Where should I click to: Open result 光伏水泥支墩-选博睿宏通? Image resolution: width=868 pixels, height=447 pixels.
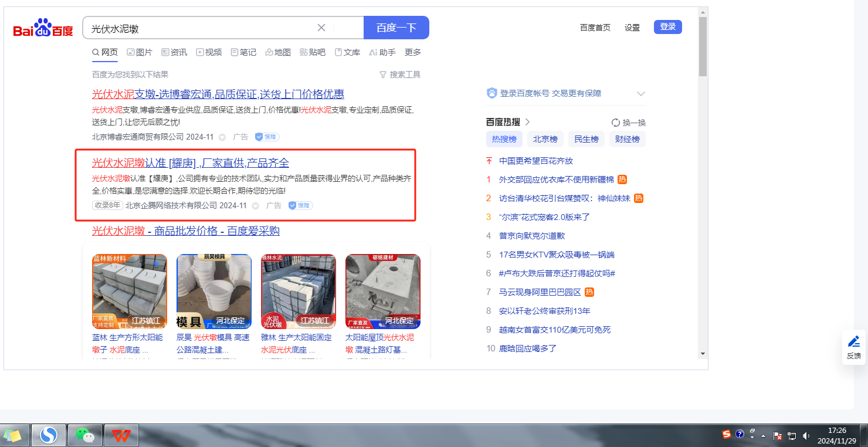point(218,94)
